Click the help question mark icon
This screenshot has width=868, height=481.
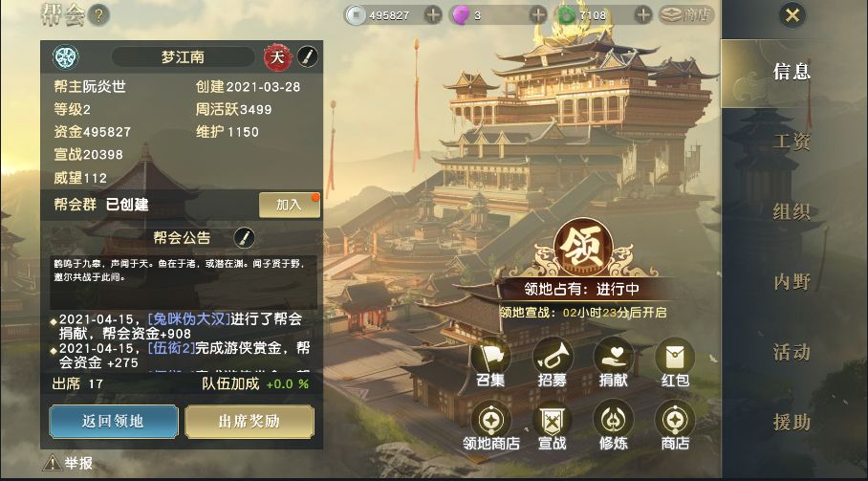98,15
